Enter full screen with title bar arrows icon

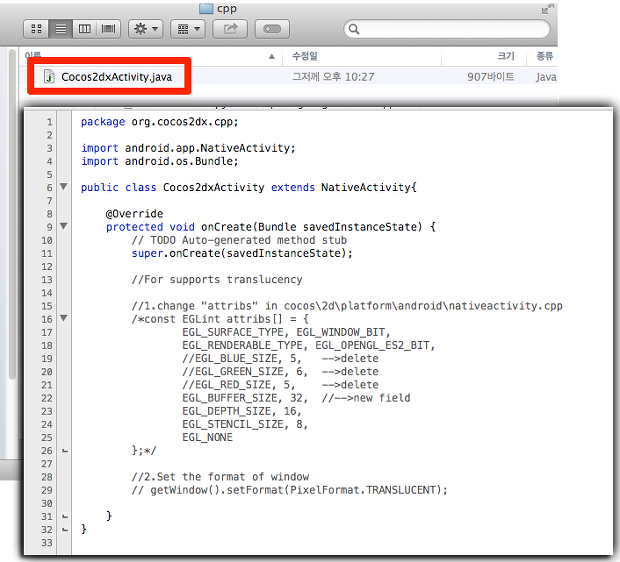[548, 9]
